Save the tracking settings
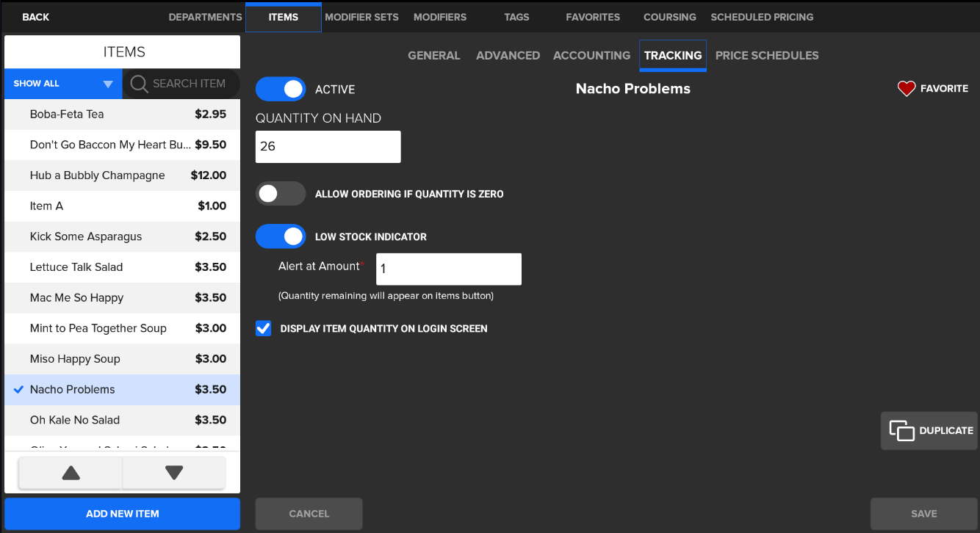 (x=923, y=513)
